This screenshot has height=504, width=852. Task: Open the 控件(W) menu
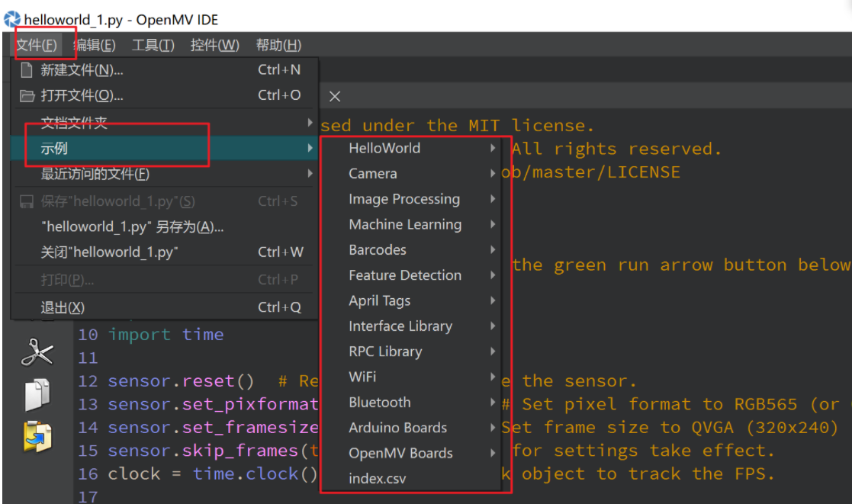[214, 45]
